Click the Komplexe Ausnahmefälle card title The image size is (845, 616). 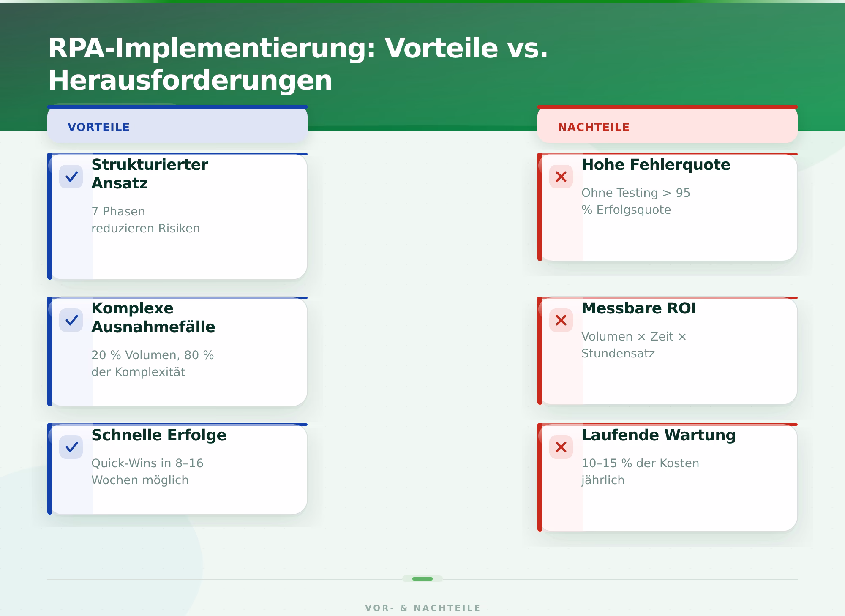click(153, 317)
